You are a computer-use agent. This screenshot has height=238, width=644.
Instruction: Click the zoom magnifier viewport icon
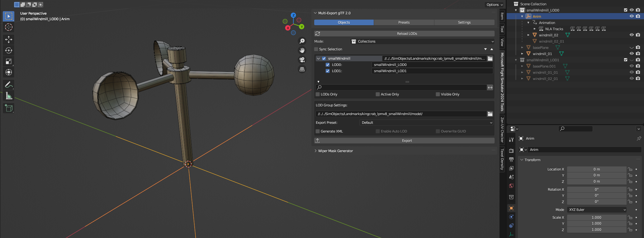[x=302, y=41]
